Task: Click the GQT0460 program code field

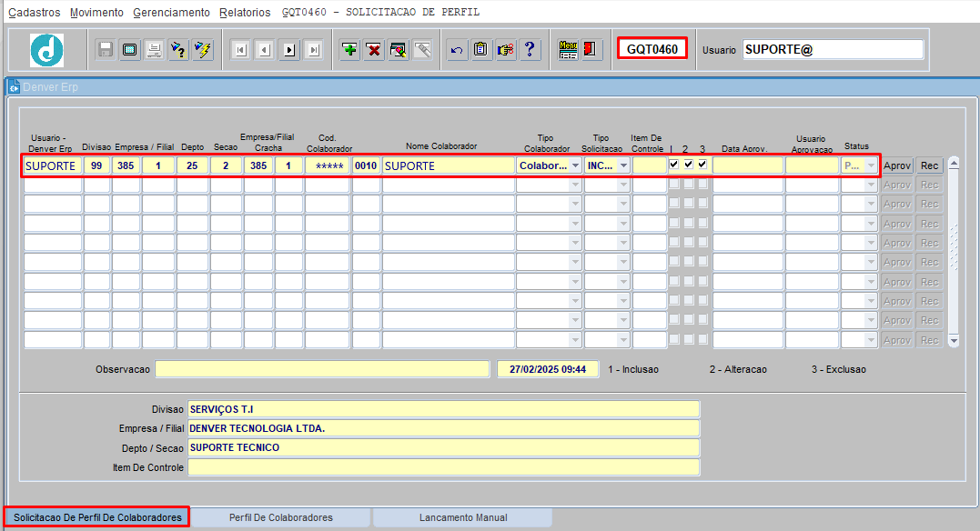Action: point(652,49)
